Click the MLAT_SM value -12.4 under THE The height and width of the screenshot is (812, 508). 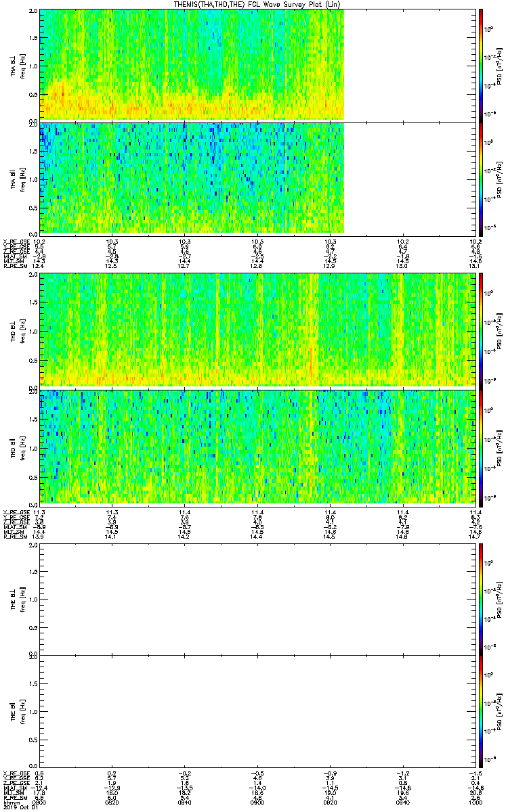[x=40, y=789]
